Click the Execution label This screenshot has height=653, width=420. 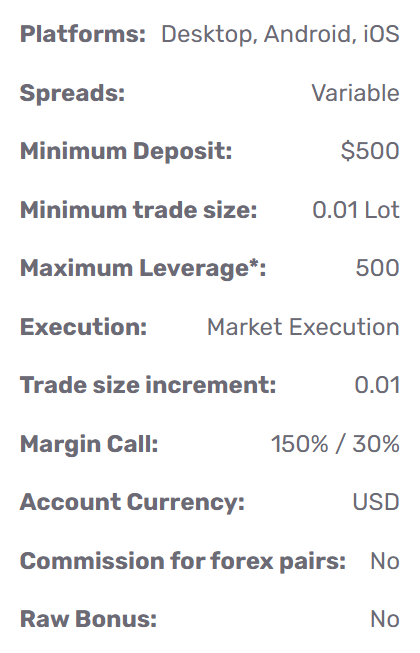click(x=83, y=327)
